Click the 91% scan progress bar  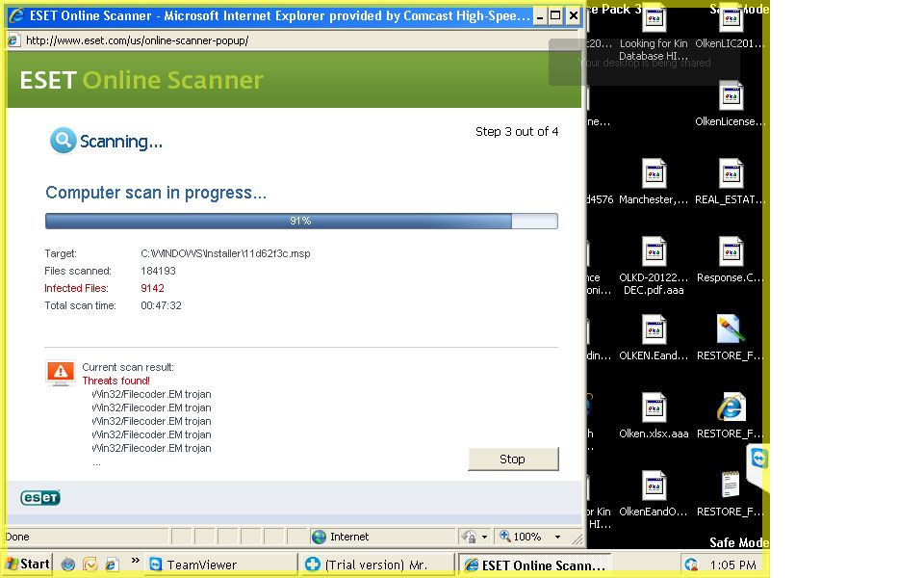[x=301, y=222]
